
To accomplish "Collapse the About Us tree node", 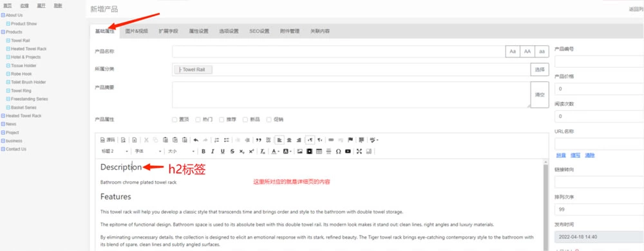I will tap(3, 15).
